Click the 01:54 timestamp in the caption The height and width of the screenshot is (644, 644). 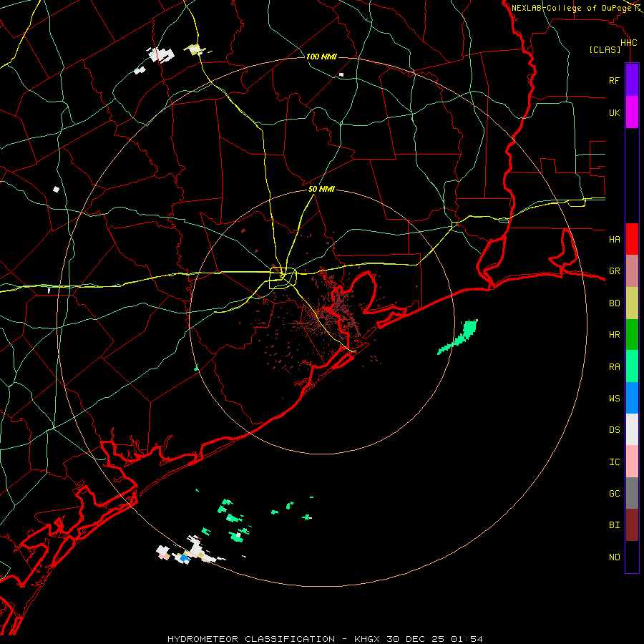pos(467,639)
